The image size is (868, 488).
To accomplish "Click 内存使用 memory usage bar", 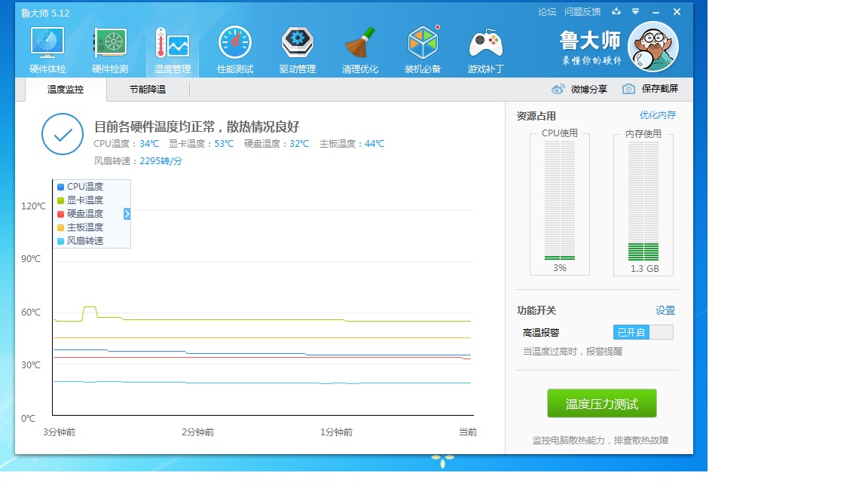I will [643, 201].
